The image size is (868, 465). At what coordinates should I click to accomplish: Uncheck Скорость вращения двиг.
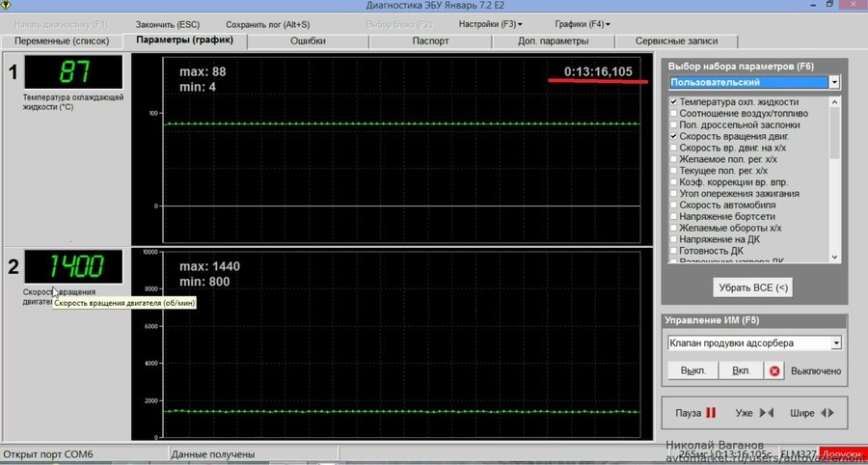tap(674, 136)
